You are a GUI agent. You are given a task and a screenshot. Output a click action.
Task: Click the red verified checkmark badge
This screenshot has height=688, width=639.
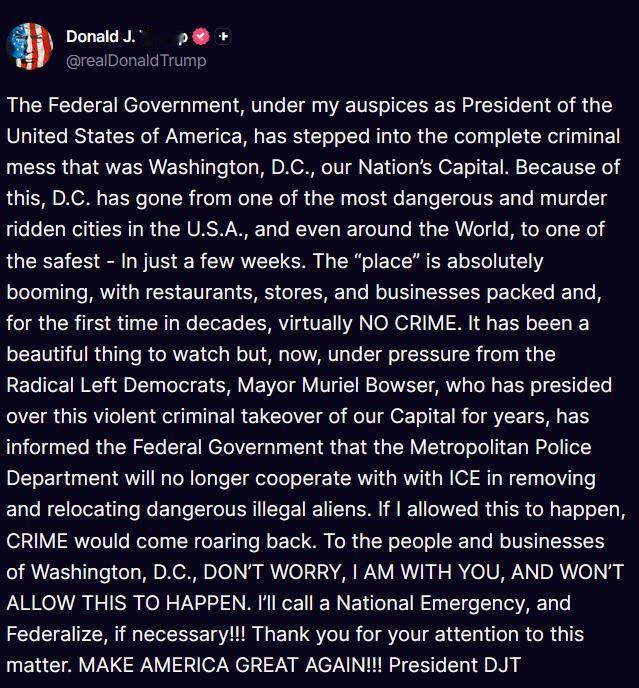point(201,37)
